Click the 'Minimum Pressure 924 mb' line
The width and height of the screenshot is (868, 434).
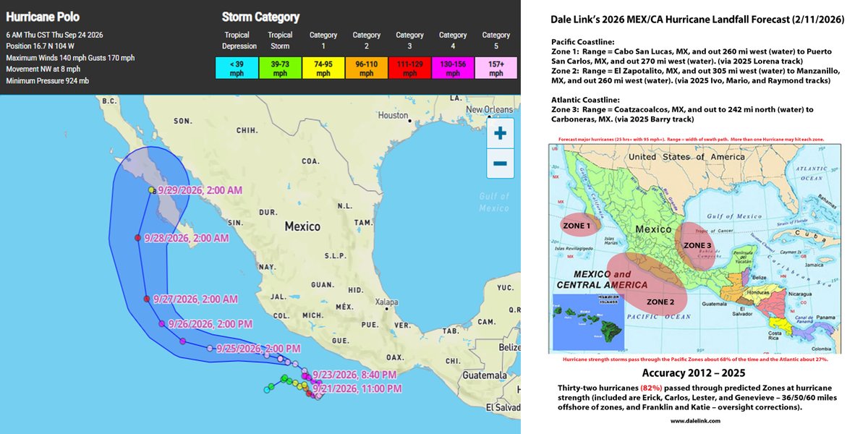click(48, 80)
